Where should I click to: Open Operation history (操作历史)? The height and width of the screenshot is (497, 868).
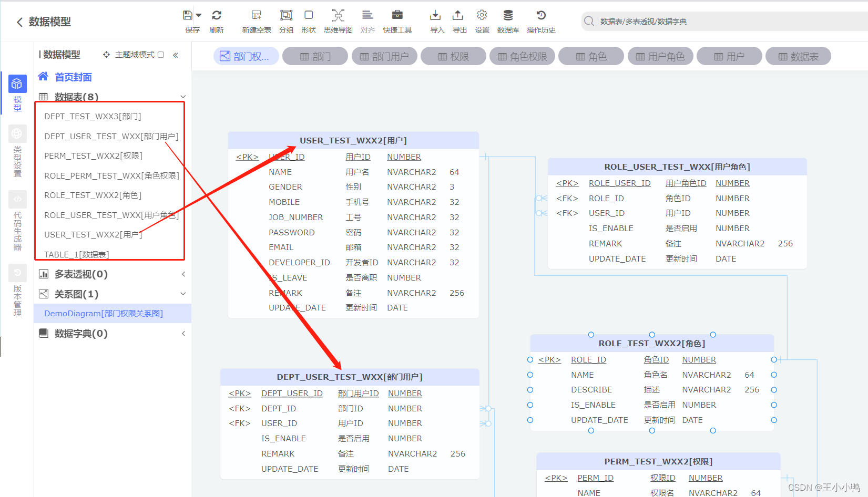pyautogui.click(x=541, y=15)
